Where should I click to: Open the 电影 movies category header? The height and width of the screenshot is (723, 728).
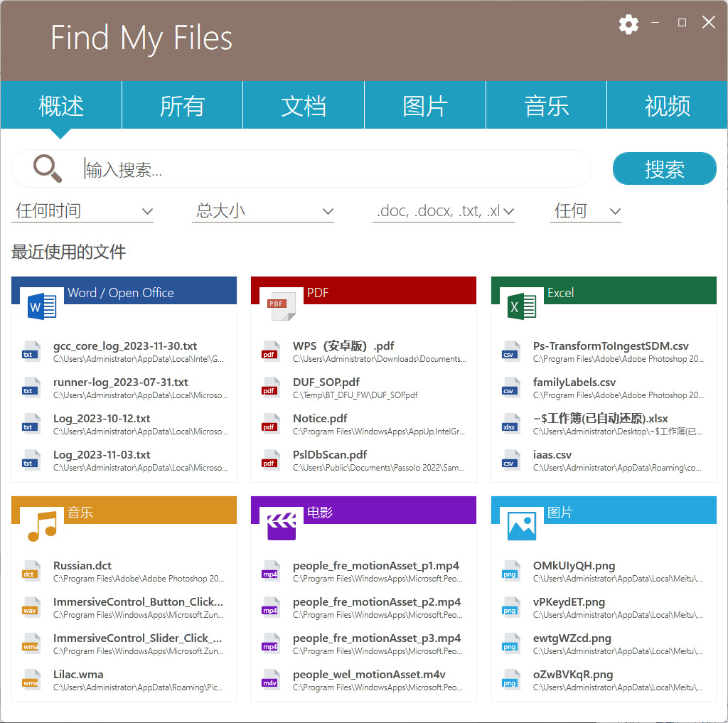click(363, 510)
